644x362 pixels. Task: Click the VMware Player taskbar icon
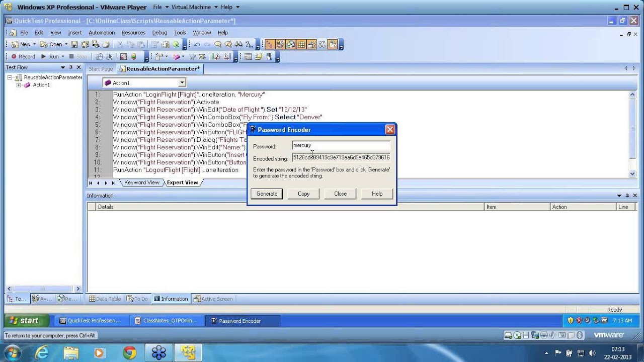tap(188, 353)
